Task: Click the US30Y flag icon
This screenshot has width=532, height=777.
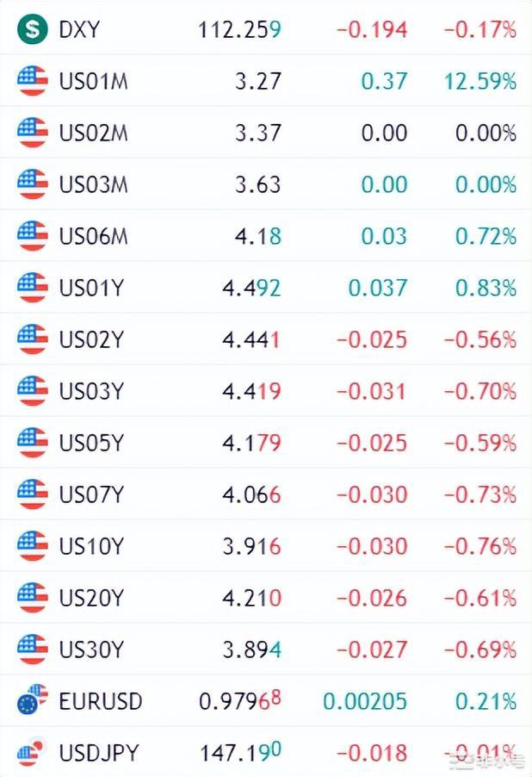Action: pos(32,649)
